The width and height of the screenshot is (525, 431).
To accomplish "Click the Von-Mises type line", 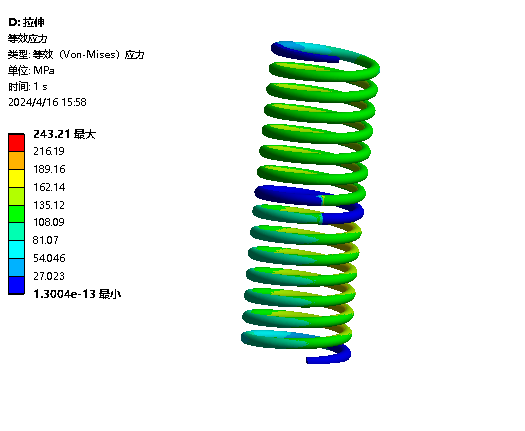I will click(x=76, y=55).
